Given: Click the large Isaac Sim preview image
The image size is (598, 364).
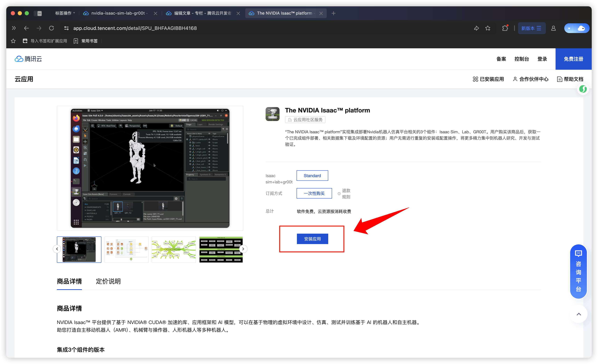Looking at the screenshot, I should pos(150,168).
